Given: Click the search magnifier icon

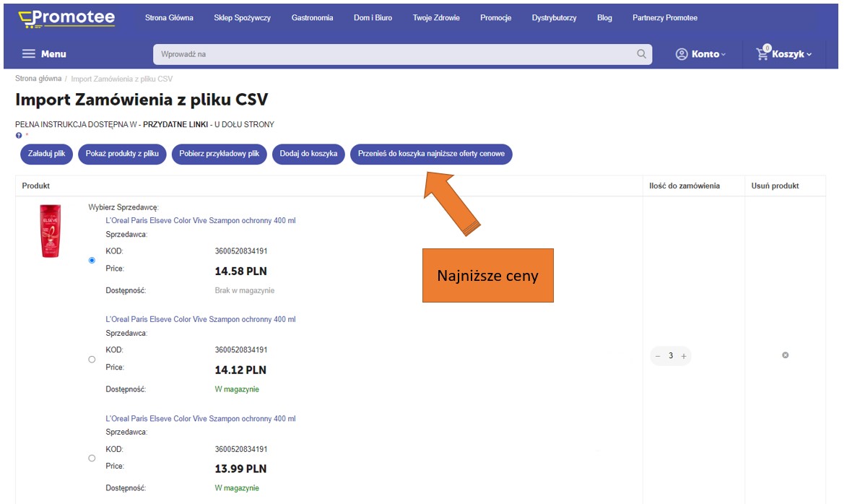Looking at the screenshot, I should click(641, 54).
